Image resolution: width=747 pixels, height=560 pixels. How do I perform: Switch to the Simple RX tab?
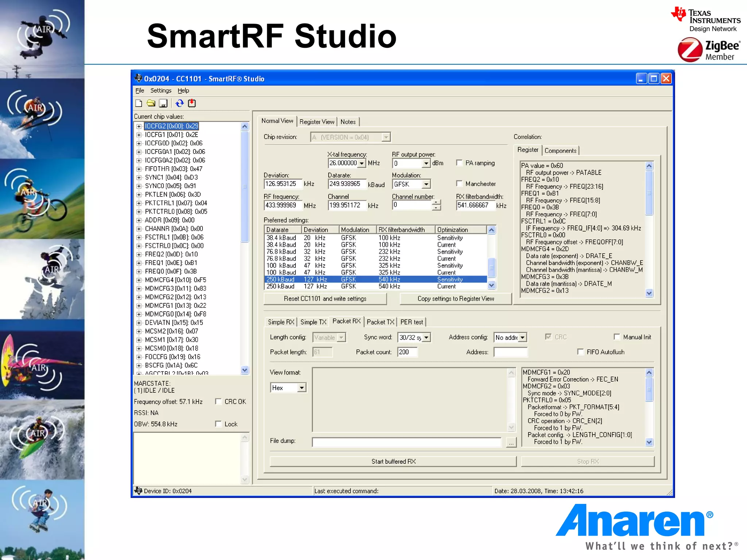pyautogui.click(x=281, y=322)
